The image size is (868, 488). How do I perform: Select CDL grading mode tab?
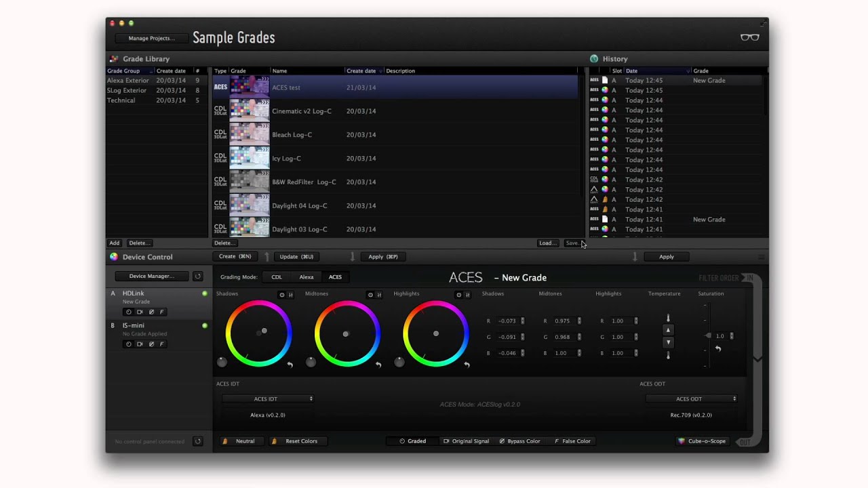click(277, 277)
